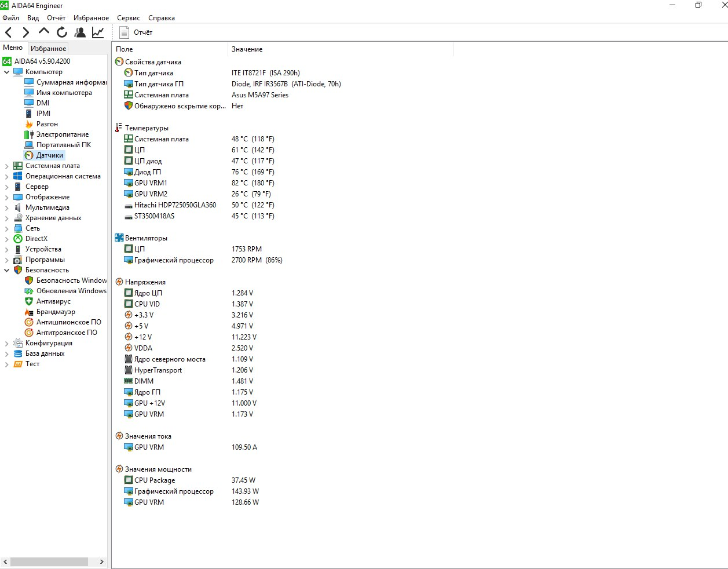Click the Поле column header
Screen dimensions: 728x569
pos(170,49)
